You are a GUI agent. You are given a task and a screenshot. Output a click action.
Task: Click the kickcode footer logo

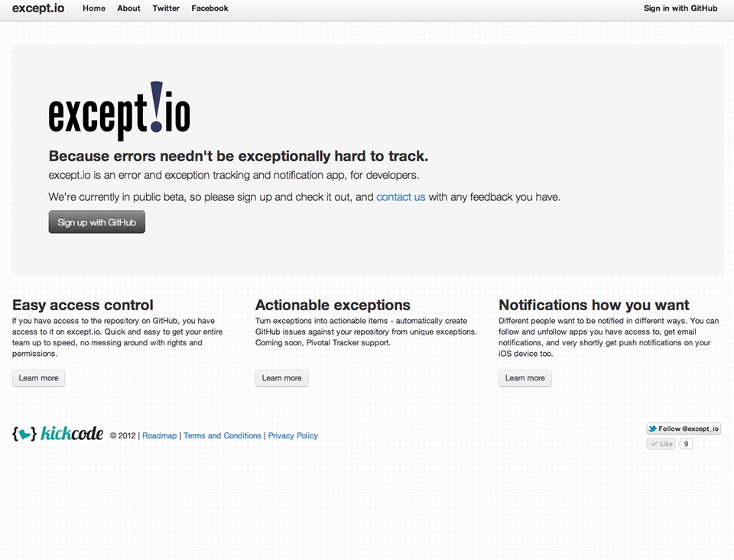pos(57,434)
